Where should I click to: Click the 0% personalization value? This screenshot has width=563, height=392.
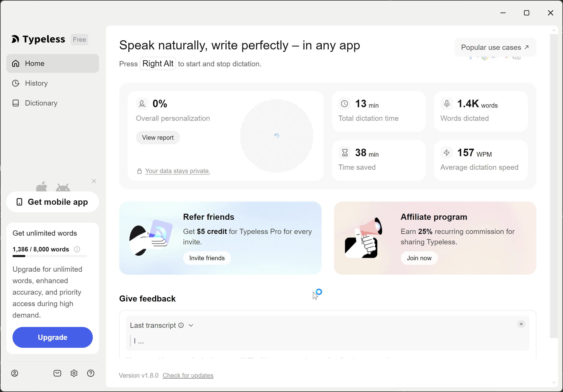[x=160, y=104]
